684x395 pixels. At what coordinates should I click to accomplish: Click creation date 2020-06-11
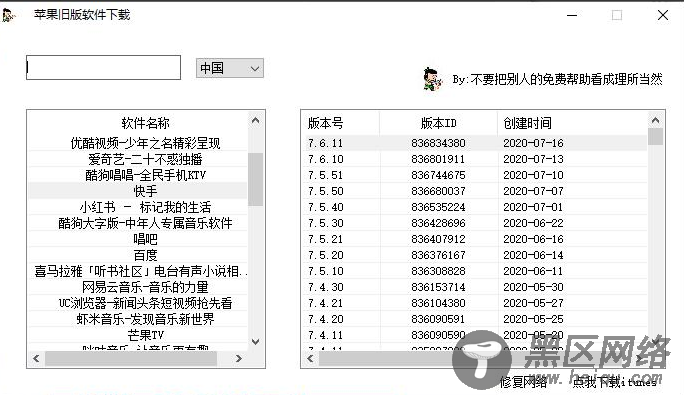(533, 271)
